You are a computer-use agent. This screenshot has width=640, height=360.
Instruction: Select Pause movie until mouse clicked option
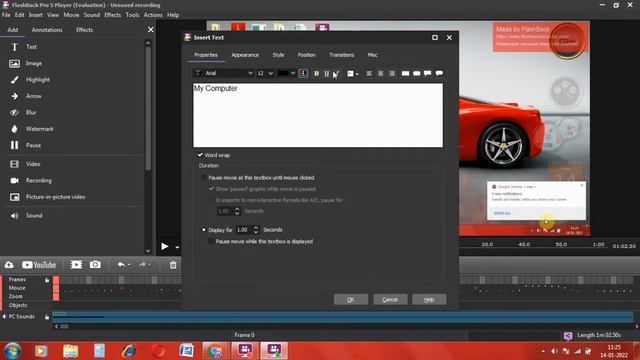(x=204, y=178)
